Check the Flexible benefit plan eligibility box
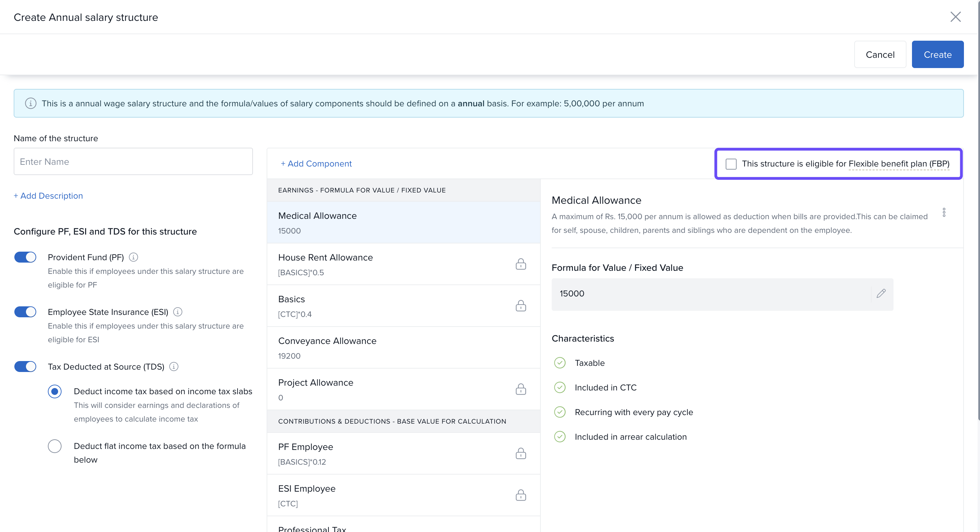The height and width of the screenshot is (532, 980). pyautogui.click(x=731, y=164)
